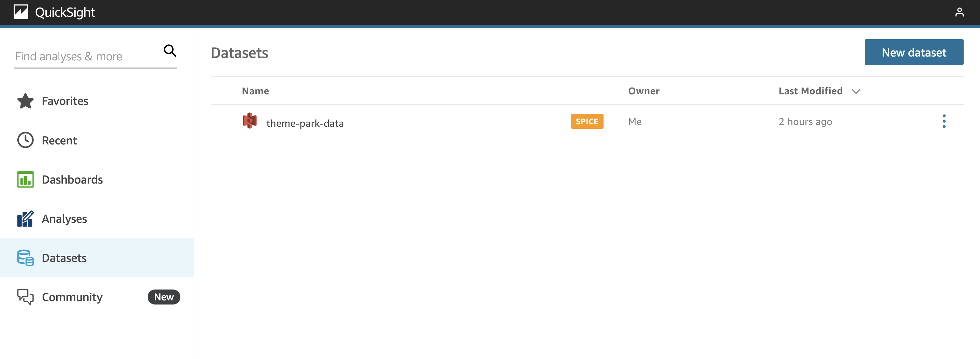
Task: Open three-dot menu for theme-park-data
Action: (944, 121)
